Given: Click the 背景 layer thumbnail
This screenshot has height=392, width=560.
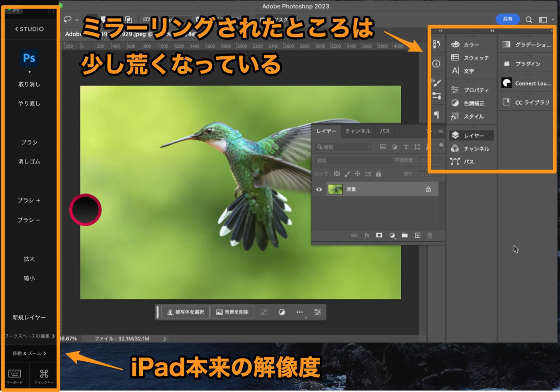Looking at the screenshot, I should [335, 189].
